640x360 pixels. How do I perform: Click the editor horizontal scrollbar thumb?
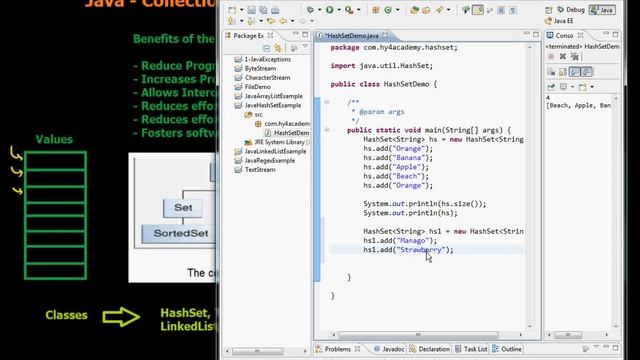click(x=418, y=335)
